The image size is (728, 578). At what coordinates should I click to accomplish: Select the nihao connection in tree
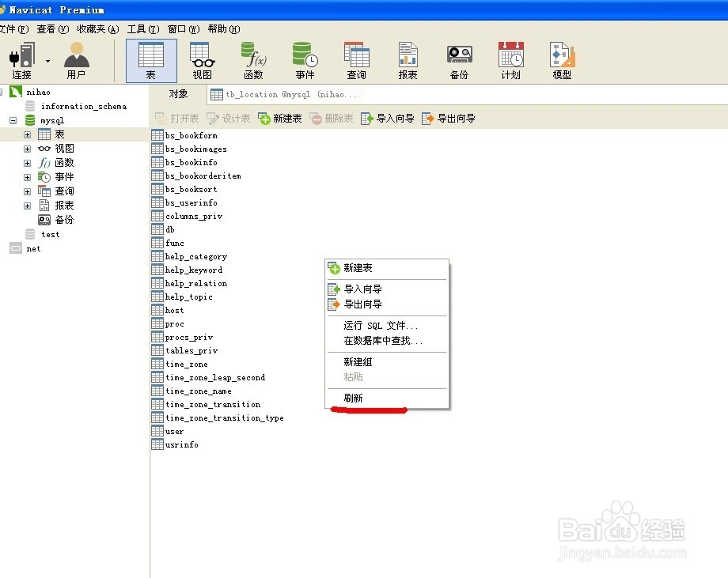[38, 92]
